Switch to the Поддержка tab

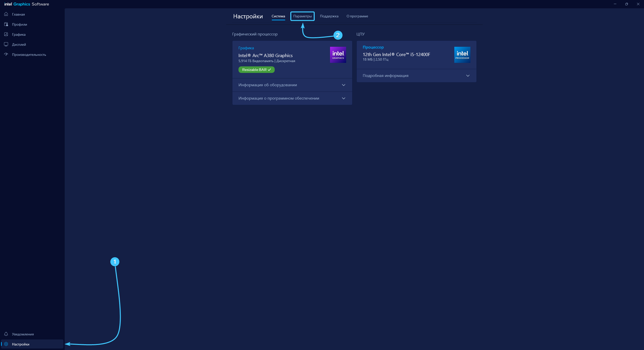tap(329, 16)
